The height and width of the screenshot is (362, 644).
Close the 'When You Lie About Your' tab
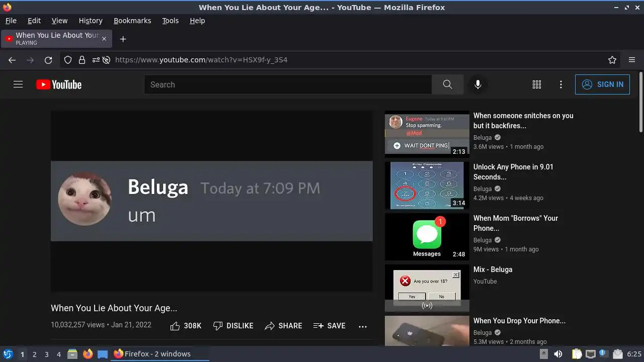tap(104, 39)
